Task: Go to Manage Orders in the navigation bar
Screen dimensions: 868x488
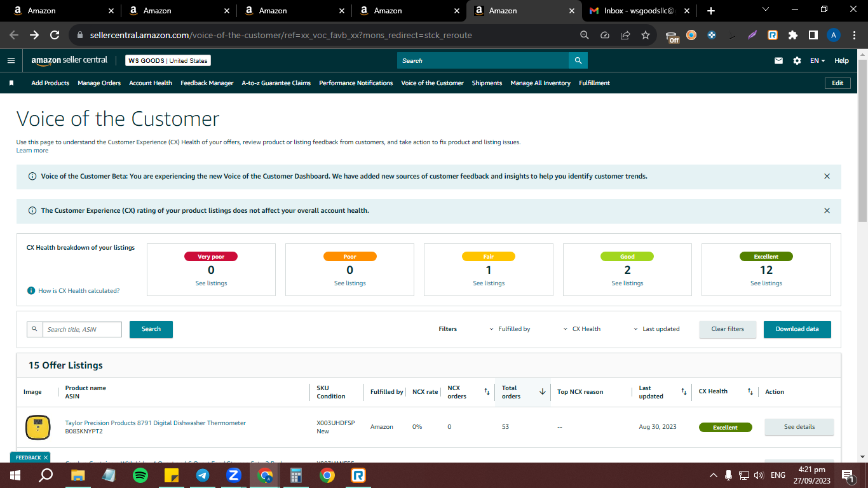Action: (x=99, y=83)
